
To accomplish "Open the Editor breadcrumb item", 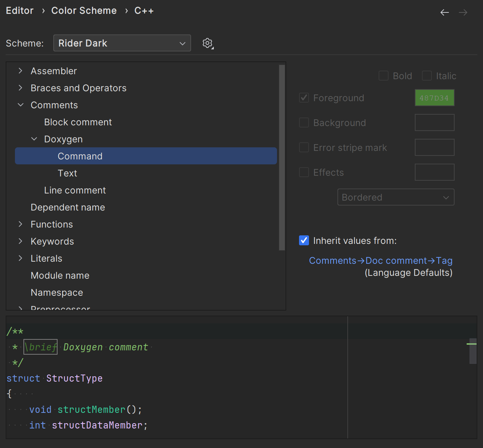I will (x=20, y=10).
